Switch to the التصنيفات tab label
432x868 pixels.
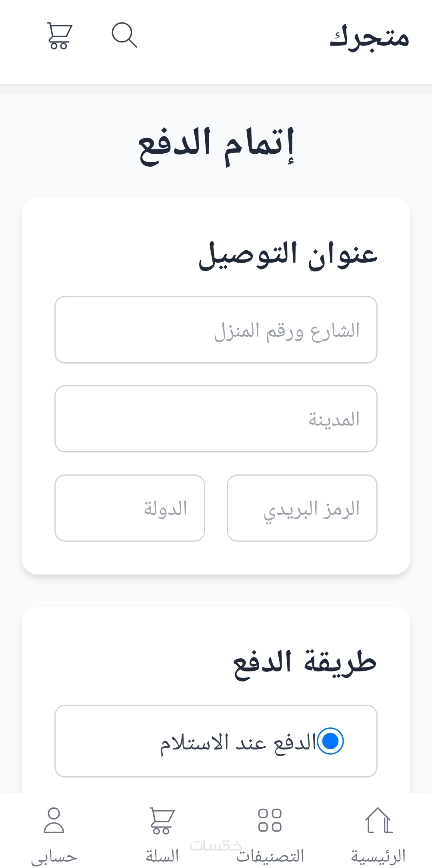click(270, 856)
